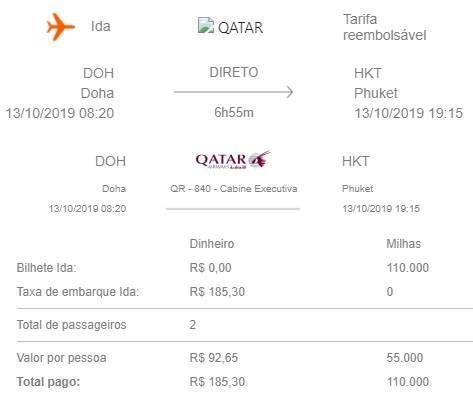473x404 pixels.
Task: Click the Taxa de embarque Ida label
Action: (x=77, y=292)
